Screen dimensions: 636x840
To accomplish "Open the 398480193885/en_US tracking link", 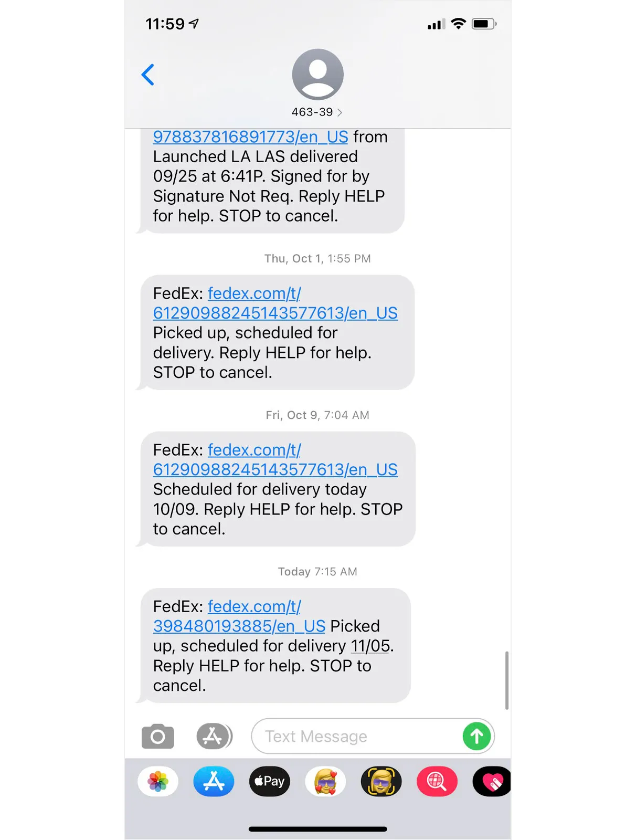I will pyautogui.click(x=239, y=626).
